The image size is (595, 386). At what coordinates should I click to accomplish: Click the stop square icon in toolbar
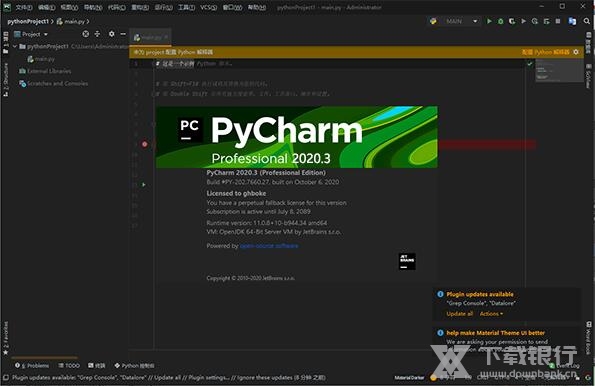click(x=558, y=21)
